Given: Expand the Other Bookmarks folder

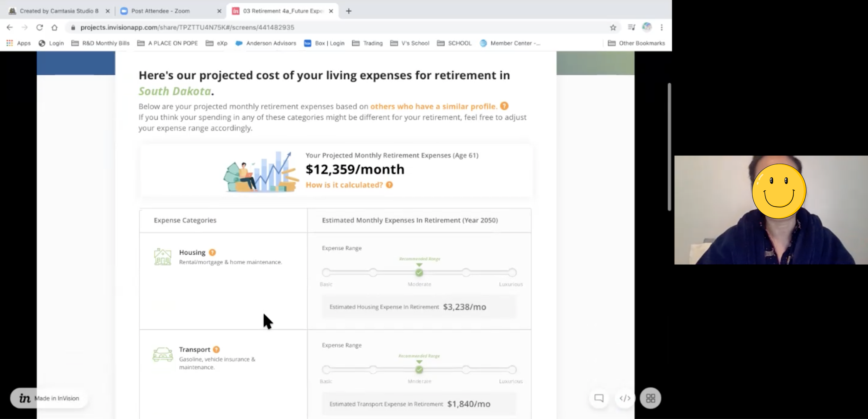Looking at the screenshot, I should (637, 43).
